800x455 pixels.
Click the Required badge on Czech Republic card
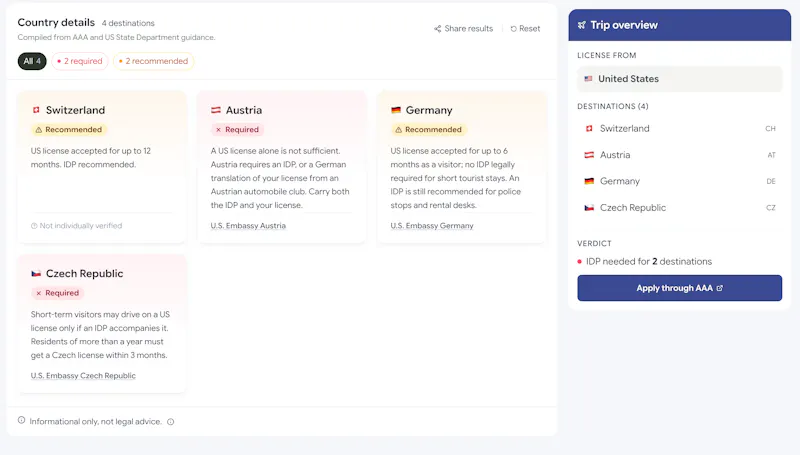pyautogui.click(x=57, y=293)
